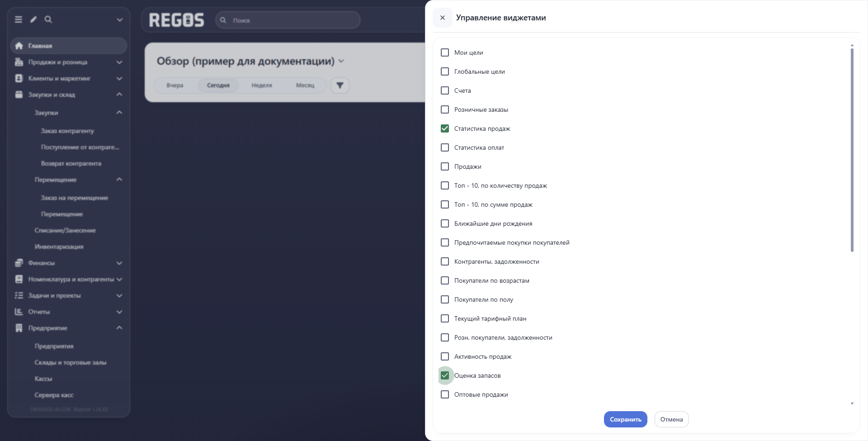Enable the Мои цели checkbox

[x=445, y=52]
